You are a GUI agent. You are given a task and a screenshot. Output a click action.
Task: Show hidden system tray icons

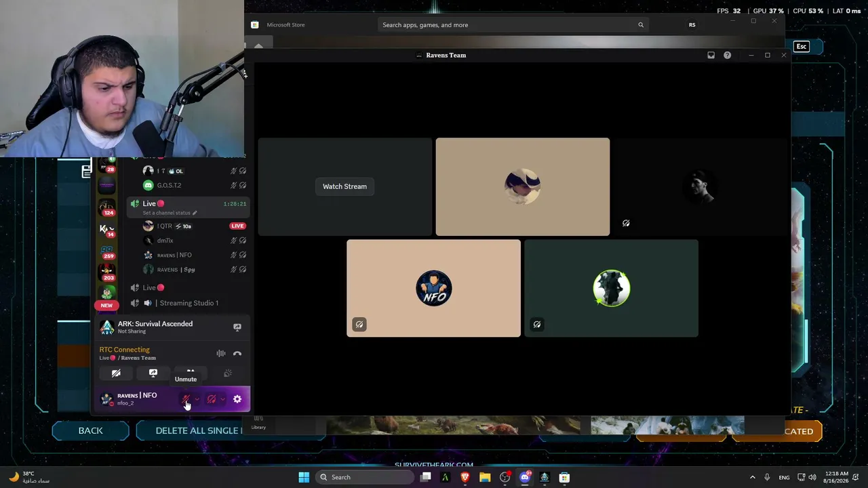(752, 477)
